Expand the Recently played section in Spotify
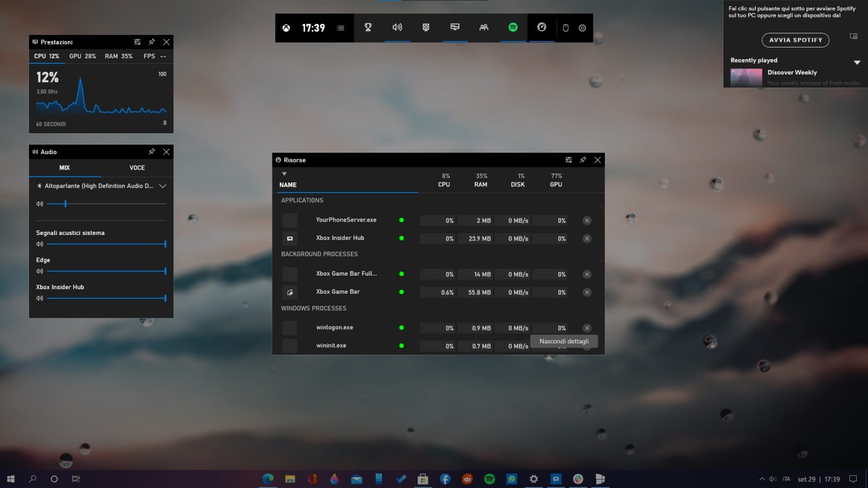This screenshot has width=868, height=488. coord(858,62)
